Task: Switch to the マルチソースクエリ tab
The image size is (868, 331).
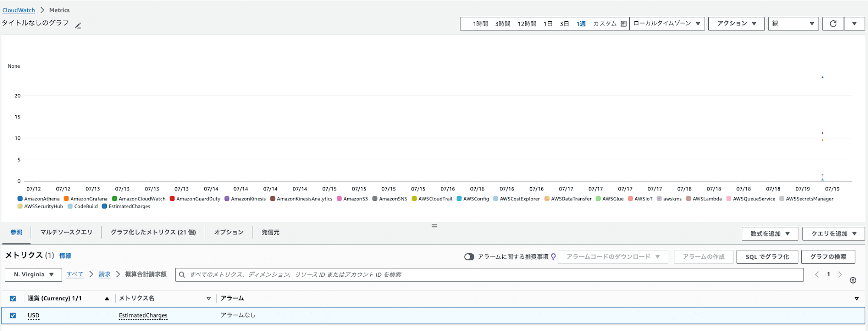Action: [x=66, y=233]
